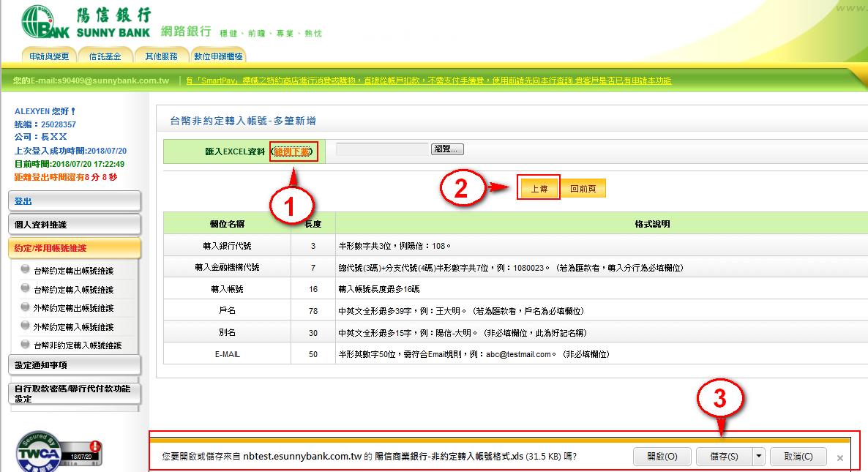Open 自行取款密碼/聯行代付款功能設定 menu

(75, 394)
